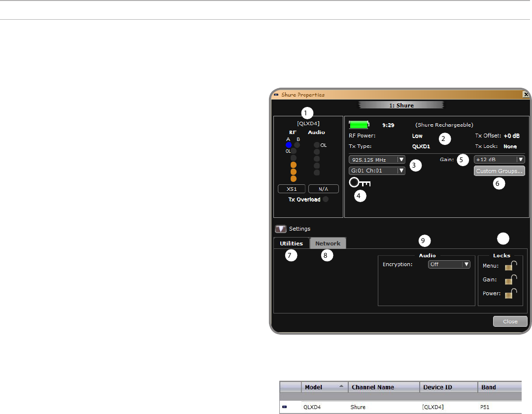
Task: Sort by the Channel Name column header
Action: pos(384,387)
